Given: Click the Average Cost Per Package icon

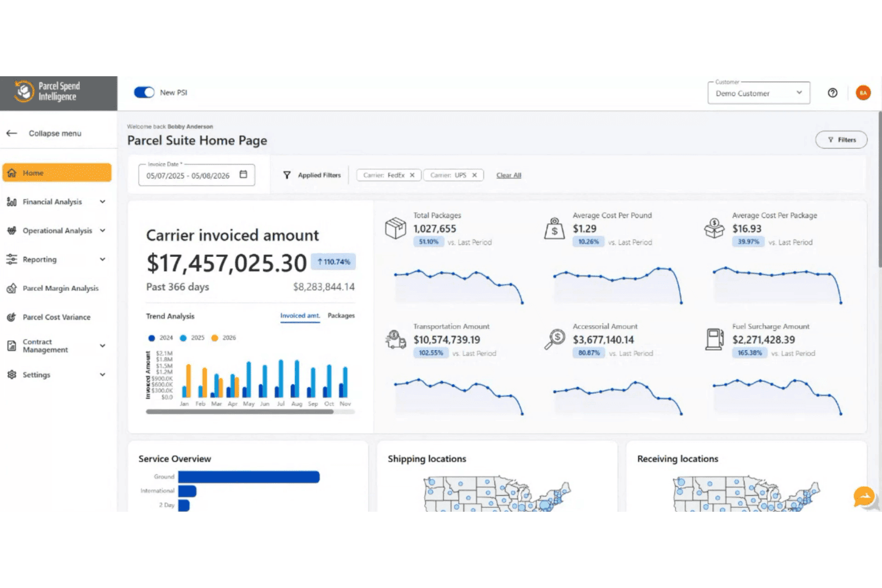Looking at the screenshot, I should tap(714, 228).
